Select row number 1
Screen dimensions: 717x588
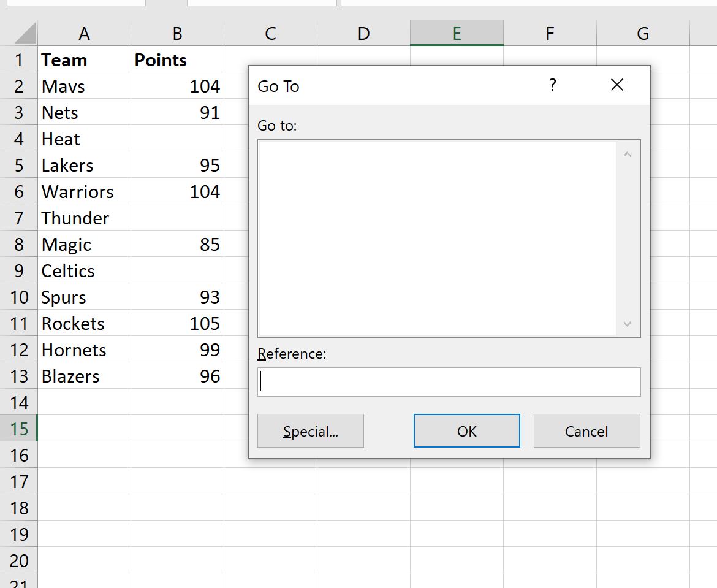pyautogui.click(x=19, y=59)
